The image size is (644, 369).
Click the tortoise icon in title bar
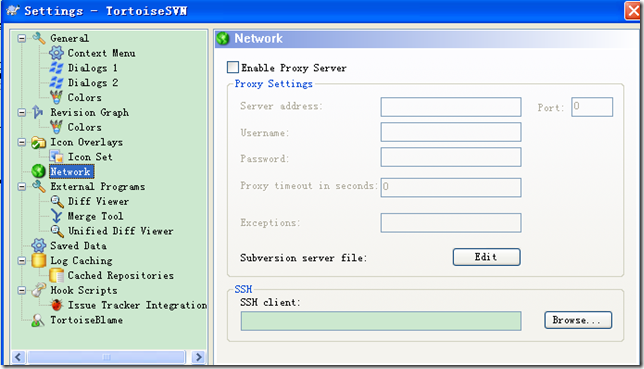[13, 10]
